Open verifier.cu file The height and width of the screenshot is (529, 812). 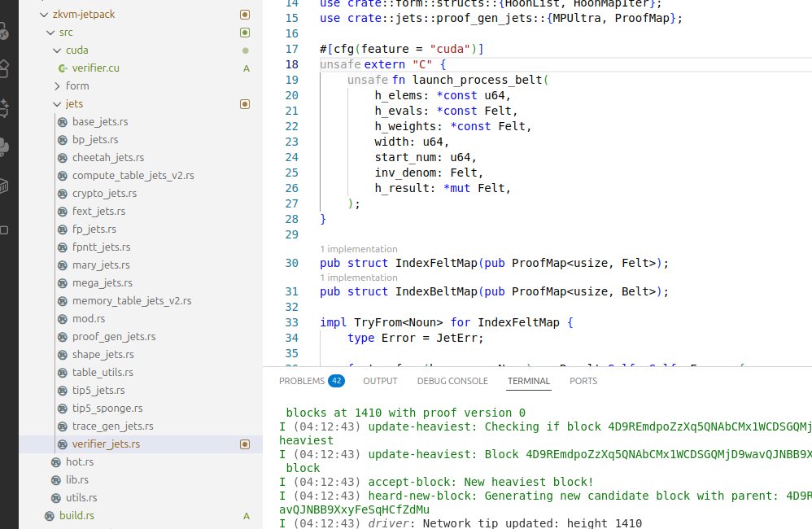96,68
